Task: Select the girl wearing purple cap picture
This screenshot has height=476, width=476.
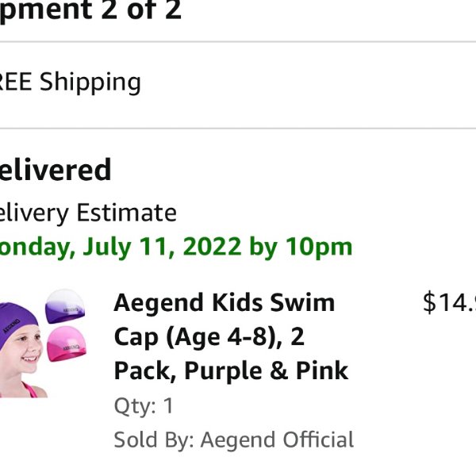Action: (21, 350)
